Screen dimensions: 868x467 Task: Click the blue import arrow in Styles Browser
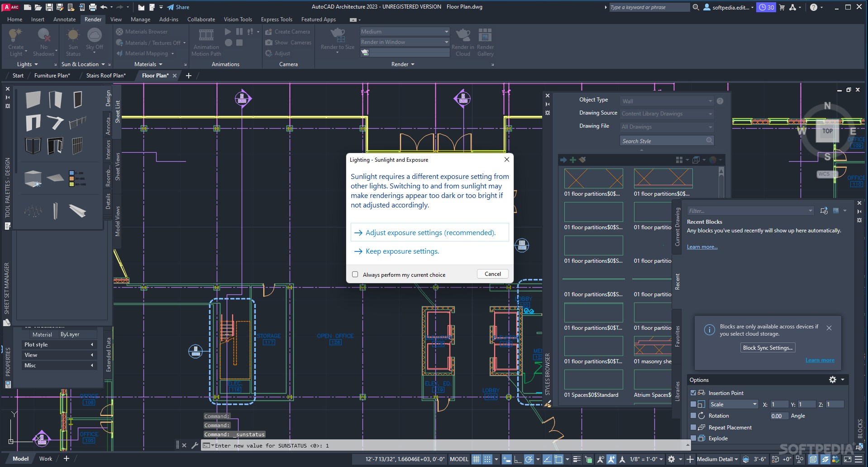pyautogui.click(x=563, y=160)
